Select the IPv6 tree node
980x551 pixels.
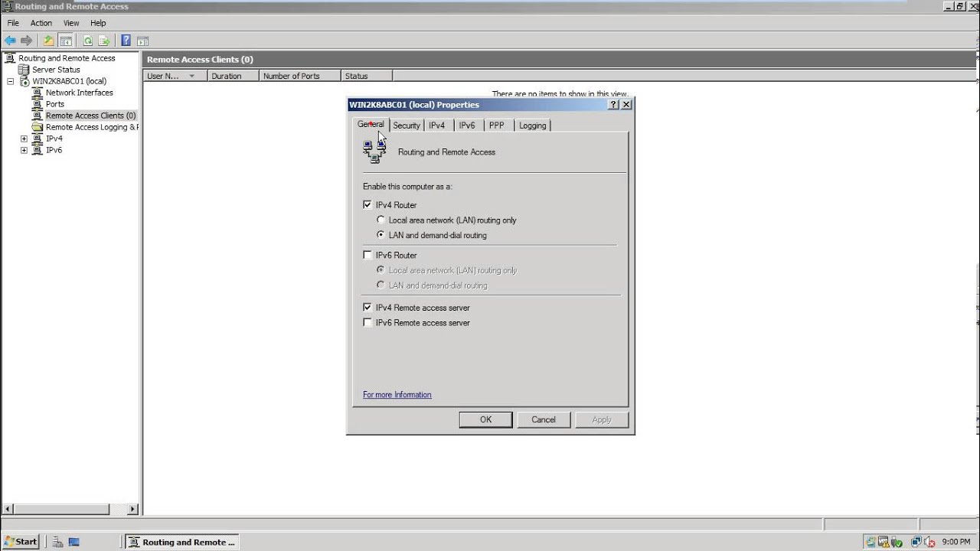[x=54, y=150]
